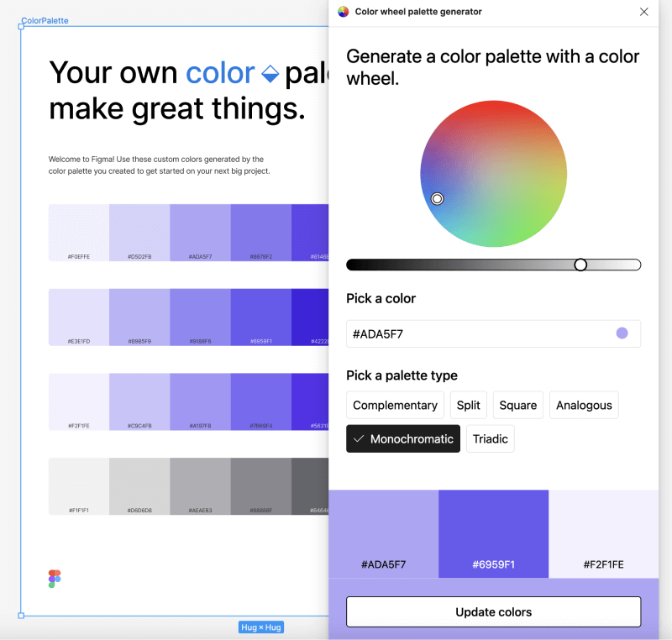
Task: Enable the Square palette type
Action: [517, 405]
